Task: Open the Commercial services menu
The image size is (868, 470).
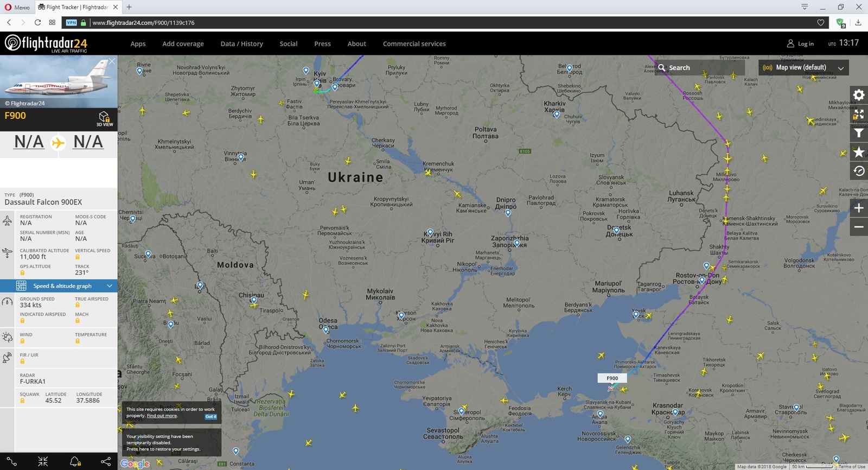Action: click(x=414, y=44)
